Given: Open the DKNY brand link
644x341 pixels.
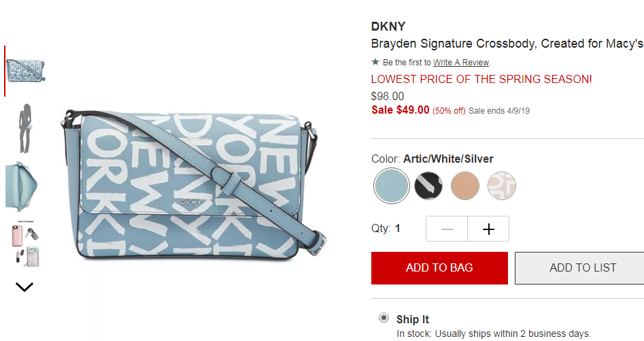Looking at the screenshot, I should pos(388,27).
